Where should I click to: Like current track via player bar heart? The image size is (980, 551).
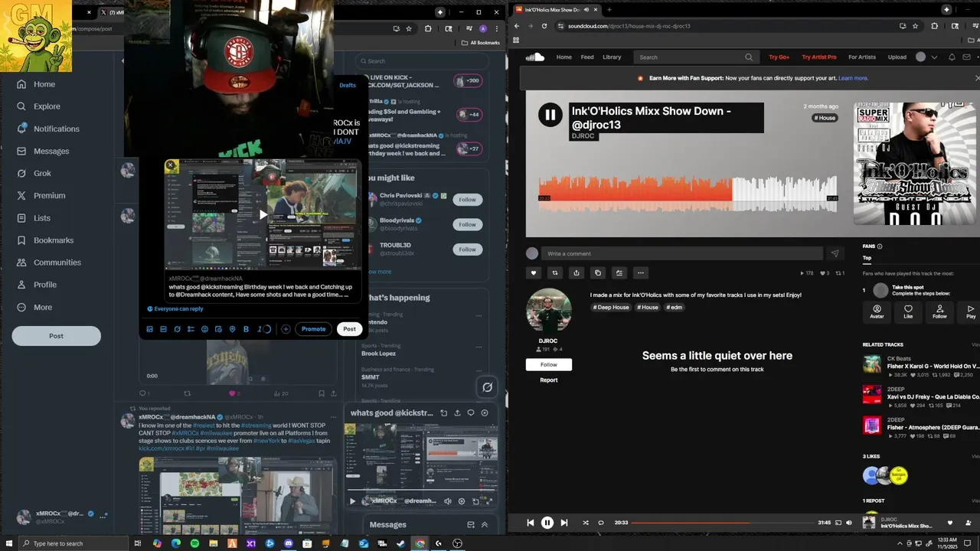(950, 523)
